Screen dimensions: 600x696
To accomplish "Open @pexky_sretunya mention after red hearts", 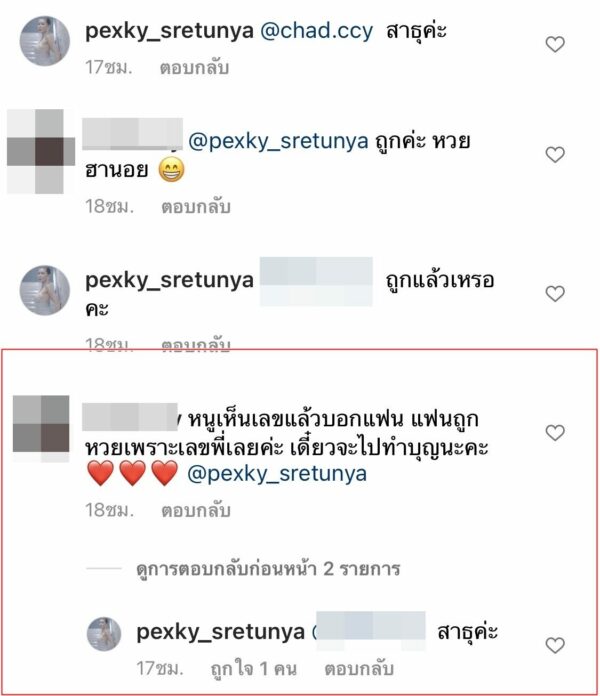I will (x=277, y=474).
